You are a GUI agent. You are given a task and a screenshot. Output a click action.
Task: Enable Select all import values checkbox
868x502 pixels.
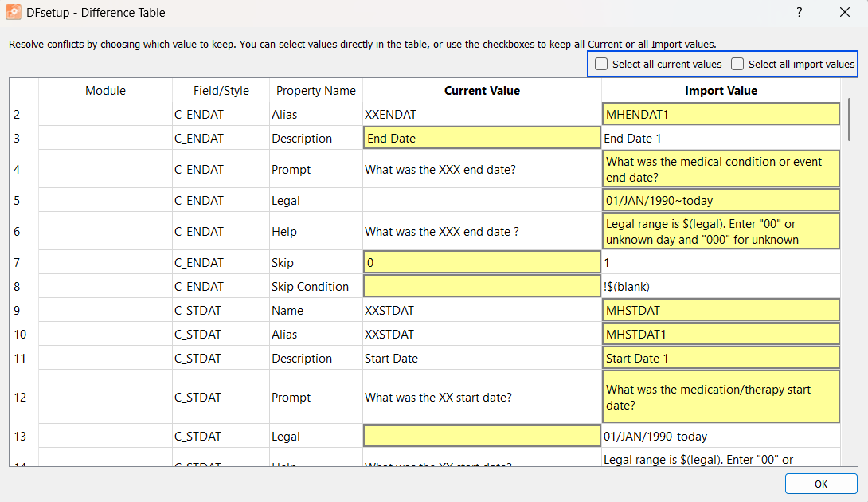pos(737,64)
